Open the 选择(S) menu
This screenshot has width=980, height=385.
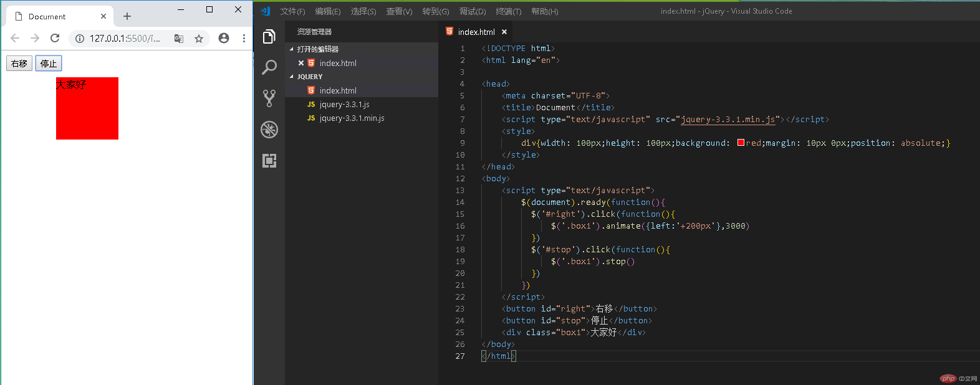[363, 11]
